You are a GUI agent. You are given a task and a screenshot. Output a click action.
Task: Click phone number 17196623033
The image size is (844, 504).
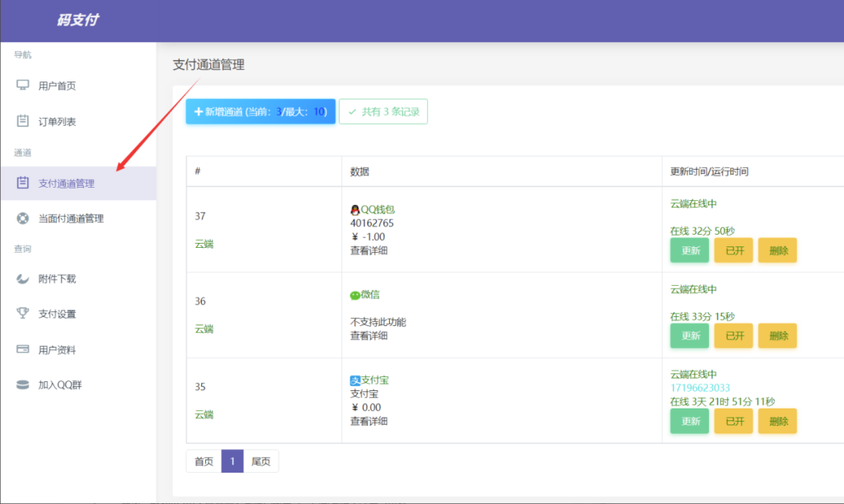(x=700, y=388)
